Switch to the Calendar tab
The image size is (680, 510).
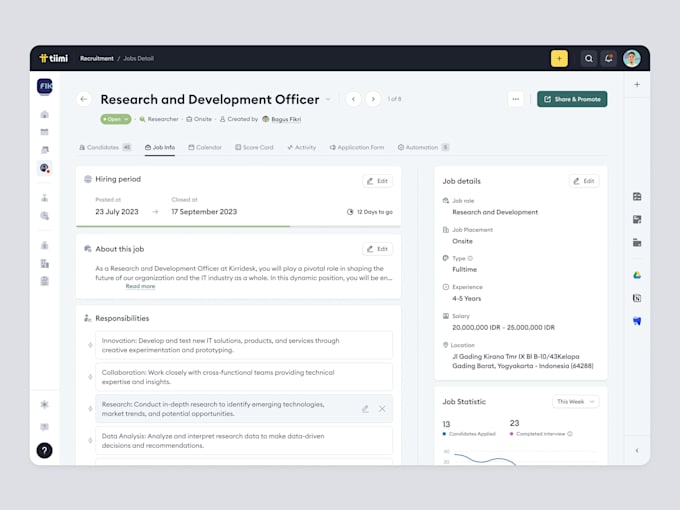pos(205,147)
